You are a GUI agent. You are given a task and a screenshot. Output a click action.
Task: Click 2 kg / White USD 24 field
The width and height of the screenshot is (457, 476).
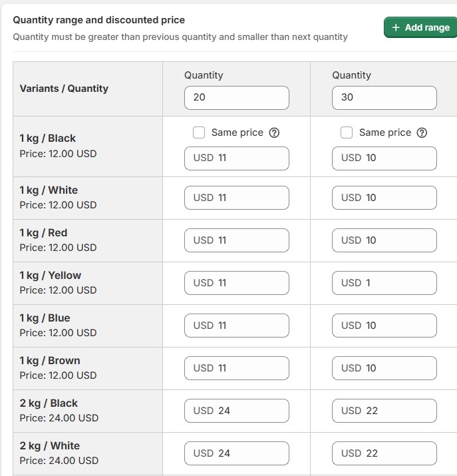pyautogui.click(x=236, y=453)
